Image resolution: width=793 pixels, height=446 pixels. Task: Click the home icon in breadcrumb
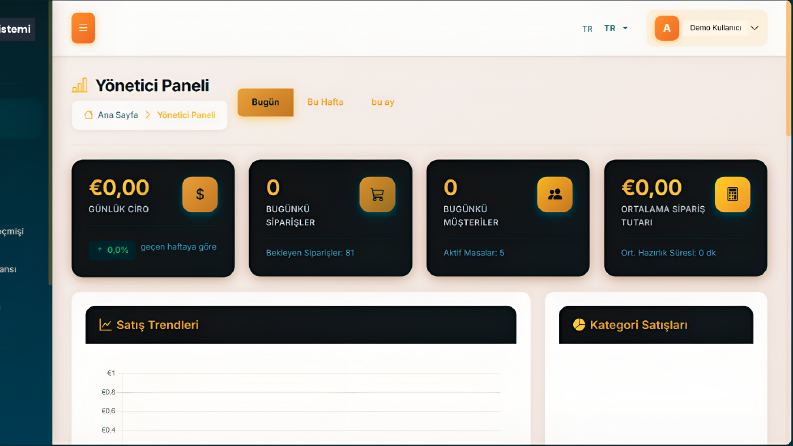click(89, 115)
